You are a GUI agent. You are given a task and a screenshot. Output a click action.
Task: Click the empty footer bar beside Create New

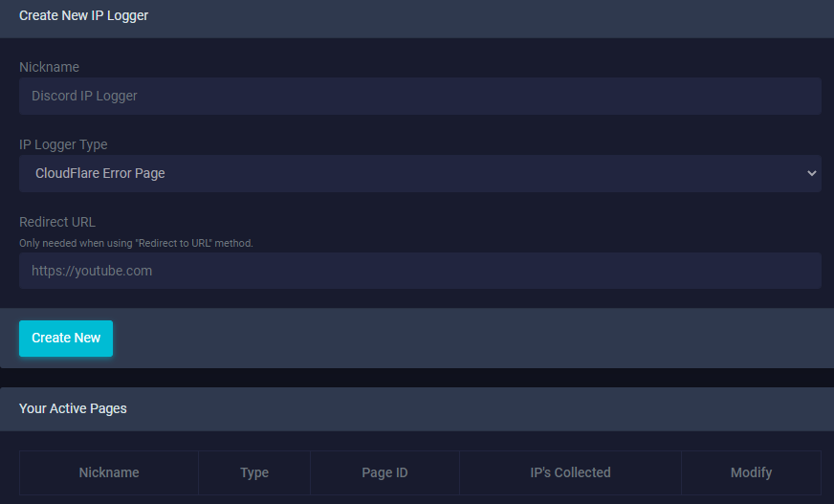pyautogui.click(x=473, y=339)
